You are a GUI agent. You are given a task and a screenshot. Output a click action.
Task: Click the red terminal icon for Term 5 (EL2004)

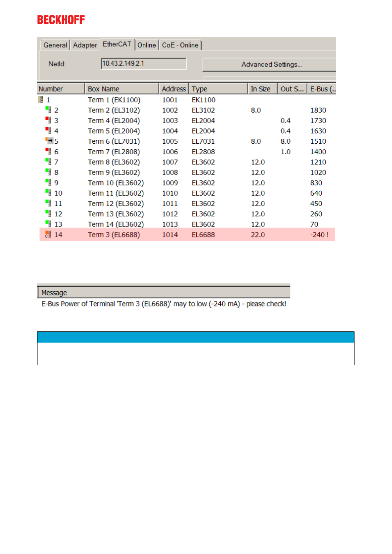click(48, 131)
